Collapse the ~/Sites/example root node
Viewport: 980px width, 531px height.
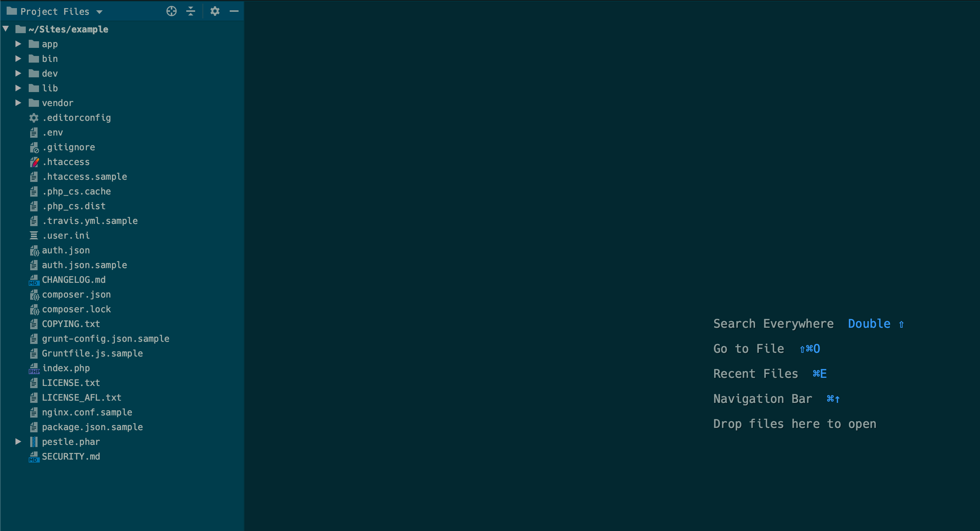point(6,29)
